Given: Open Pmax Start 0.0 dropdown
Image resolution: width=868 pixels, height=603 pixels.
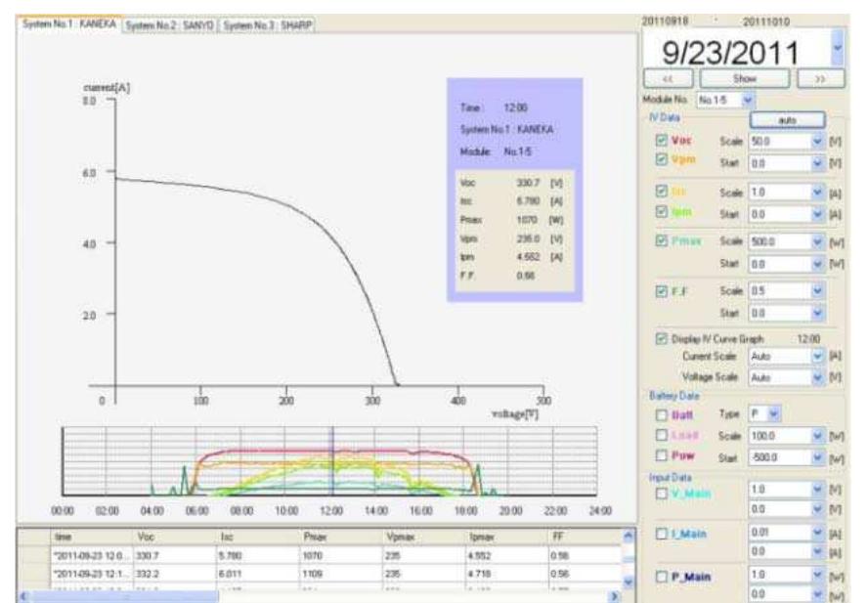Looking at the screenshot, I should click(817, 264).
